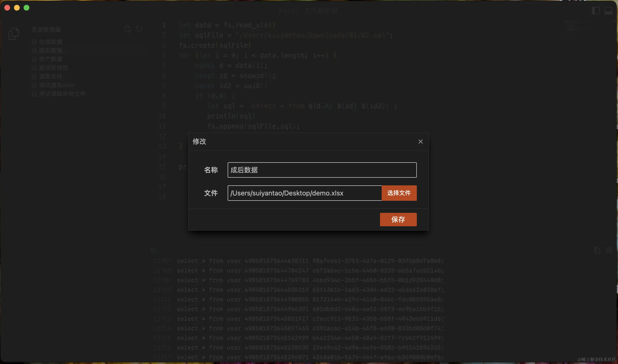Click the refresh icon in the resource manager
The height and width of the screenshot is (364, 618).
139,29
